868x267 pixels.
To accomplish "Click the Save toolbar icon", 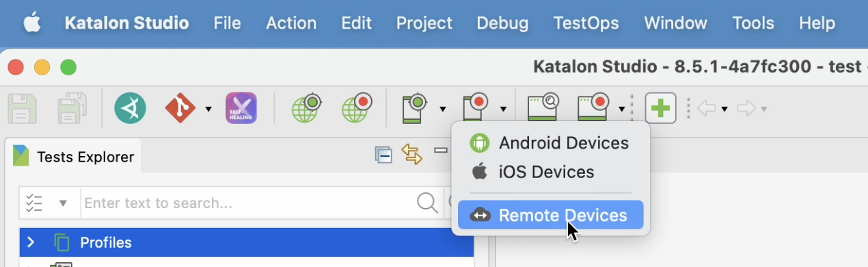I will [x=22, y=108].
